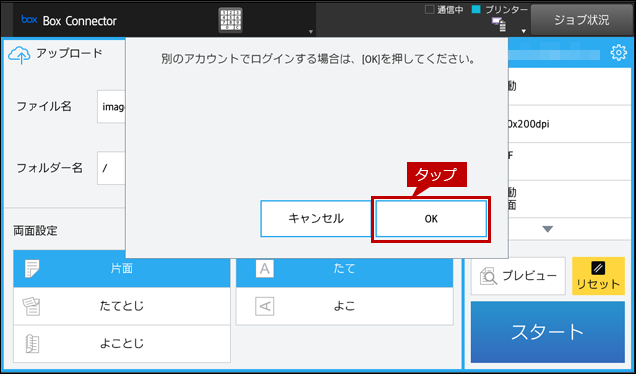636x374 pixels.
Task: Select よこ landscape orientation
Action: tap(344, 306)
